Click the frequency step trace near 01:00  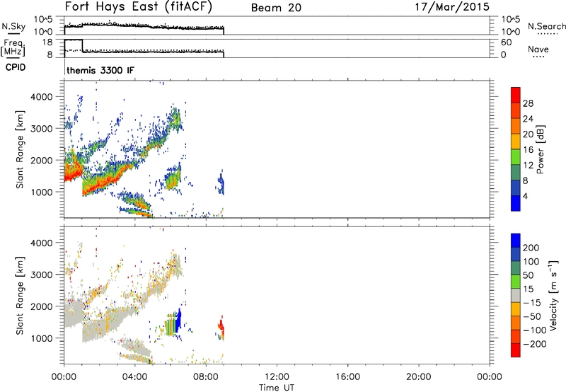click(82, 46)
